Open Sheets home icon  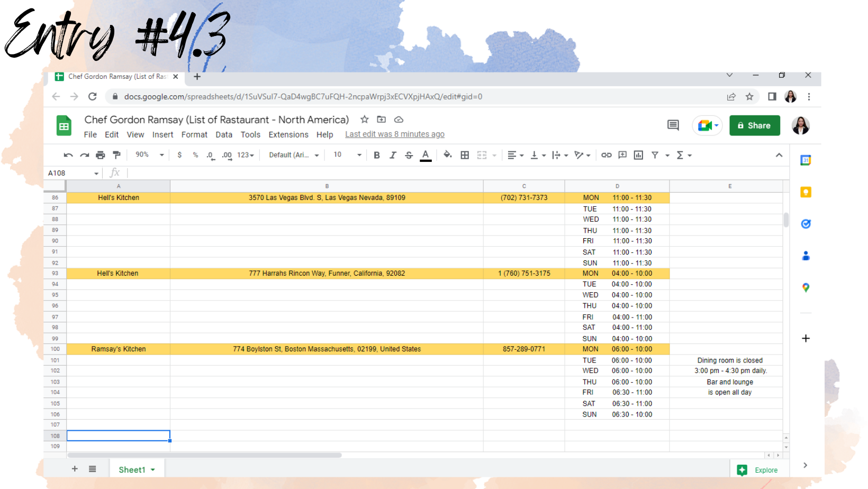(x=64, y=126)
